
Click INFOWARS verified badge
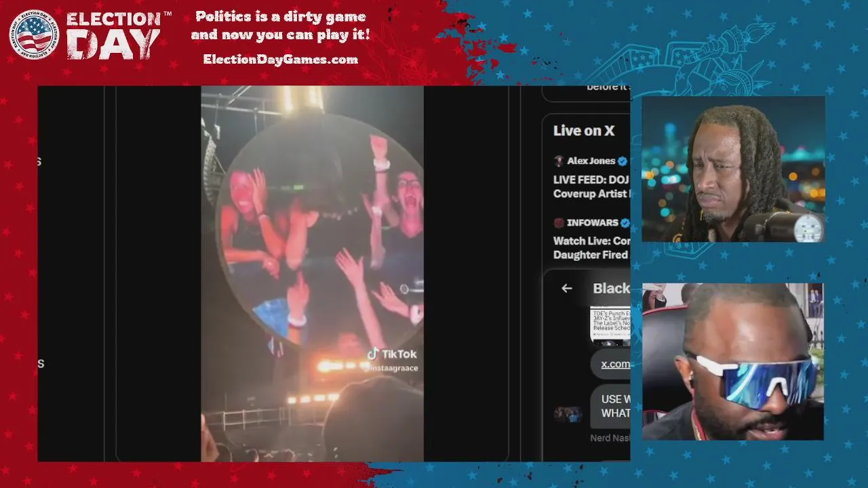click(625, 222)
